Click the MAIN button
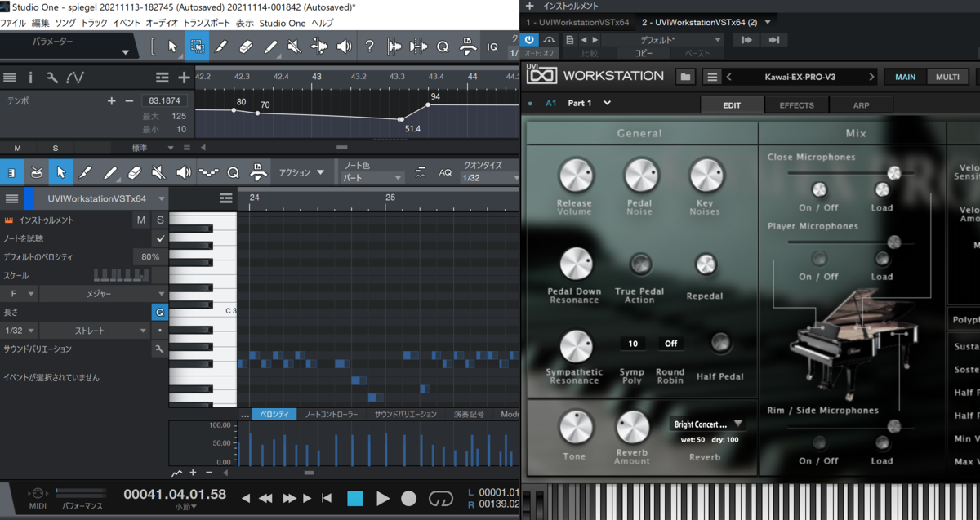The image size is (980, 520). coord(905,77)
